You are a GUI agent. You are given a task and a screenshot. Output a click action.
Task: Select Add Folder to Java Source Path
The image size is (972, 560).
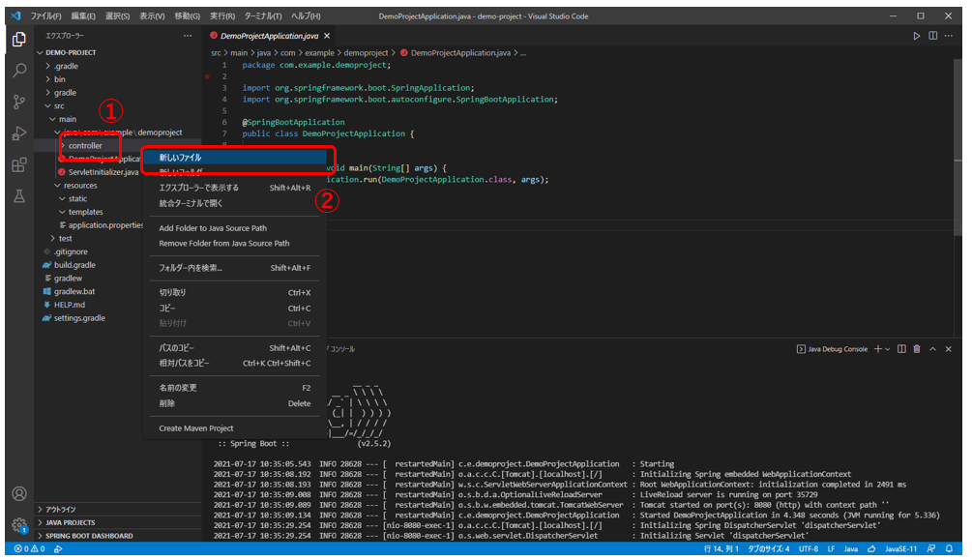[x=234, y=228]
